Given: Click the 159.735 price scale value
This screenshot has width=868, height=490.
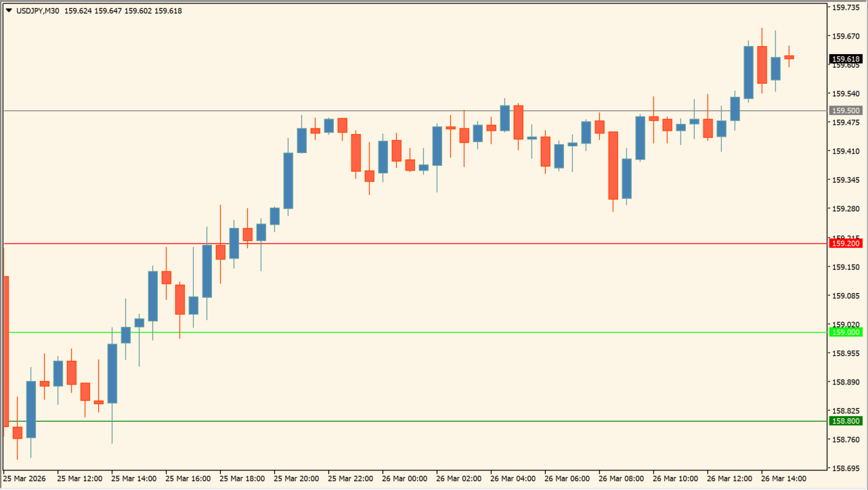Looking at the screenshot, I should [x=846, y=7].
